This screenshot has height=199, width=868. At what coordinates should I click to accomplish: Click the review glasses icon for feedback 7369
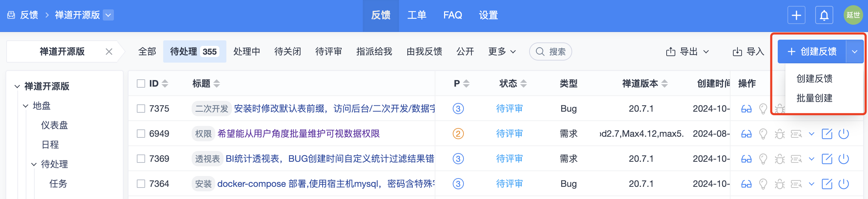pos(746,159)
